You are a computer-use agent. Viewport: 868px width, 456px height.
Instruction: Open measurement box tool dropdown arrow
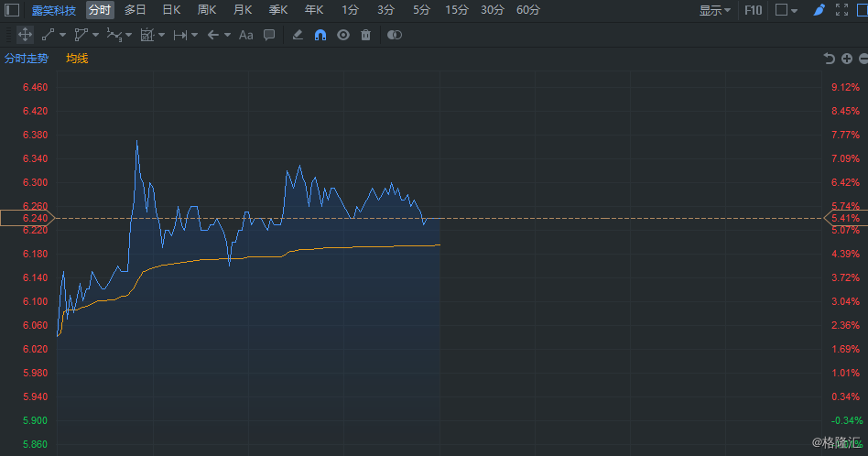[162, 35]
